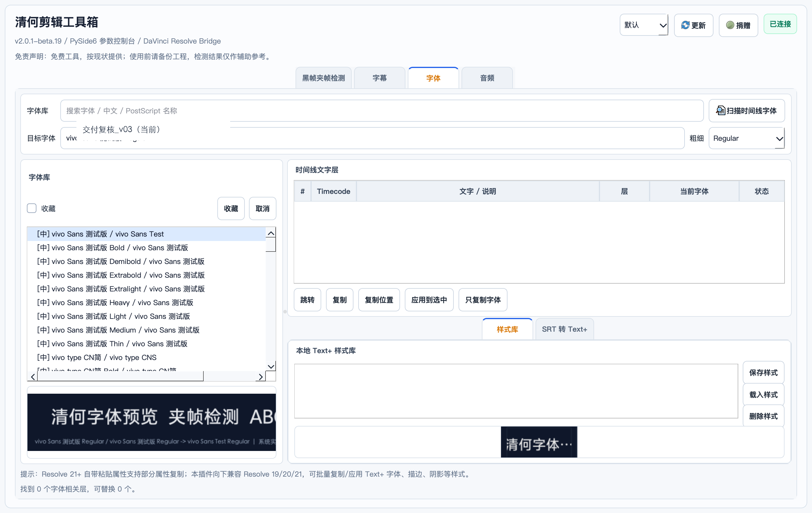Click the refresh icon on 更新 button

coord(685,25)
